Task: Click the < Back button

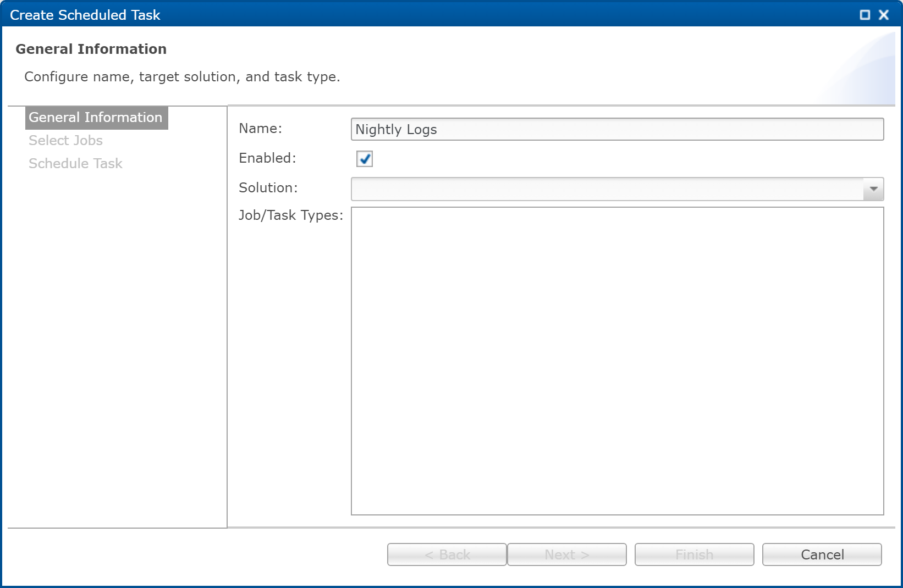Action: coord(447,554)
